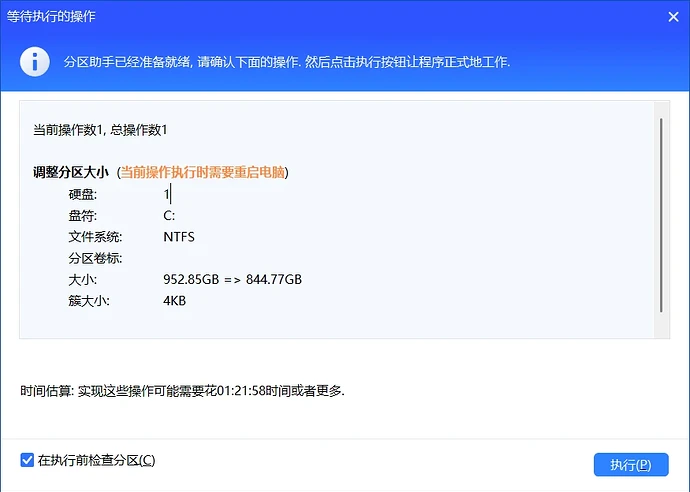
Task: Click the 硬盘 field label
Action: (82, 194)
